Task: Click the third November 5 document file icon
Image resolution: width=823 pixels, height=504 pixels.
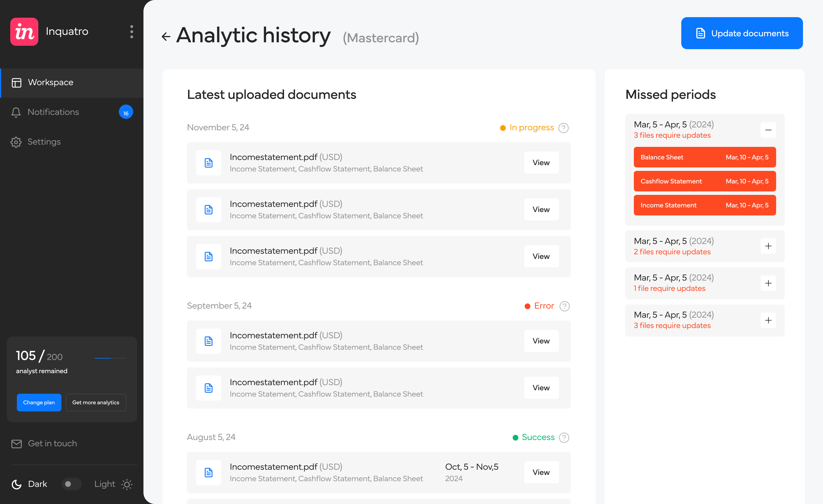Action: [x=209, y=257]
